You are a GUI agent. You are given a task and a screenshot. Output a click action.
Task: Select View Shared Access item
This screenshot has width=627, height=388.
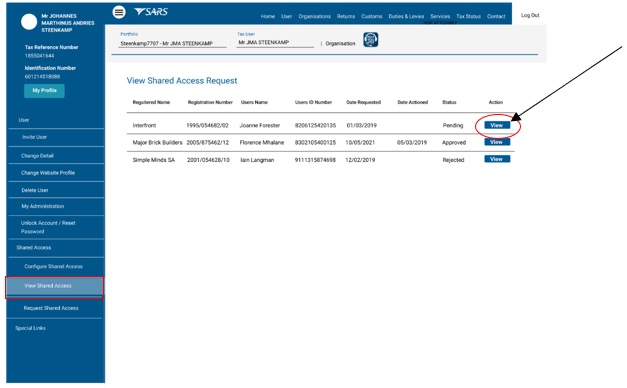pyautogui.click(x=54, y=287)
